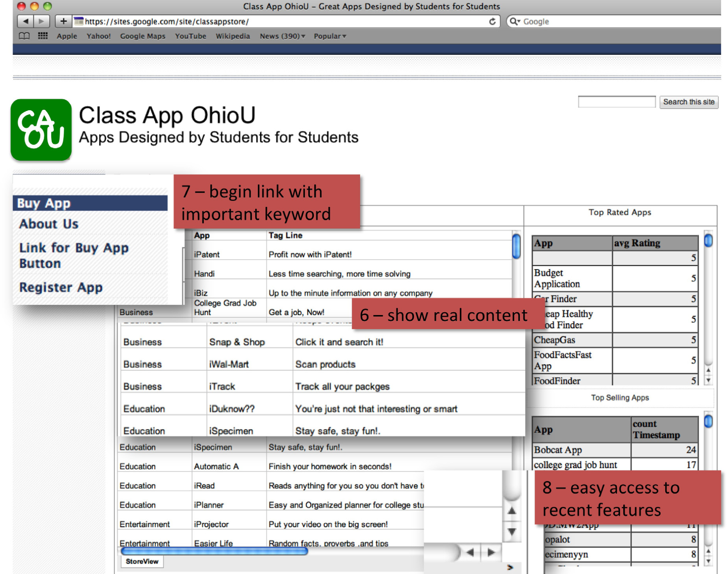Click the Google search magnifier icon

pos(515,21)
